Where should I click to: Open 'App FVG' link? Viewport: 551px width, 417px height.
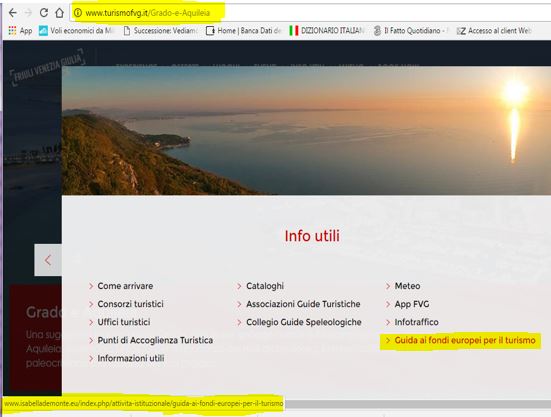coord(412,304)
